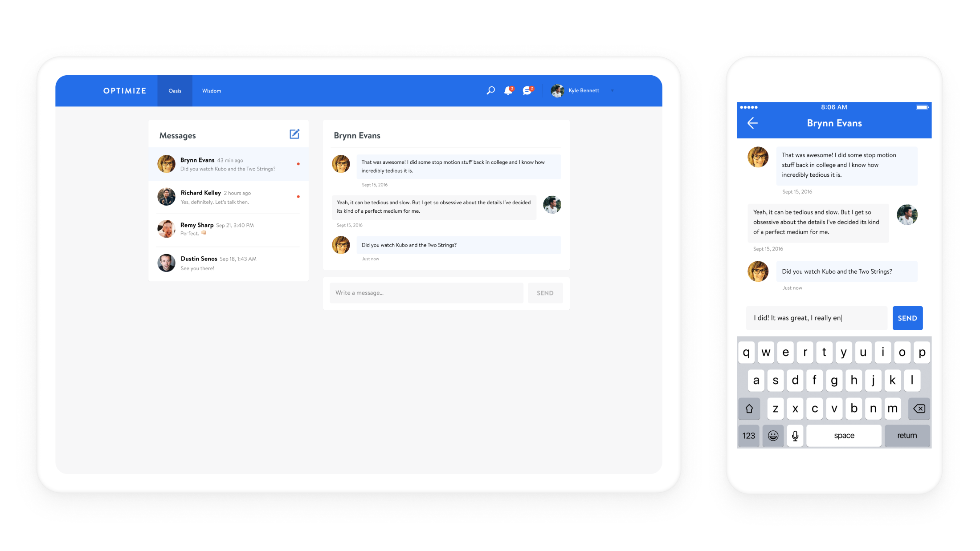Open notifications via the bell icon
Viewport: 980px width, 551px height.
[x=508, y=90]
